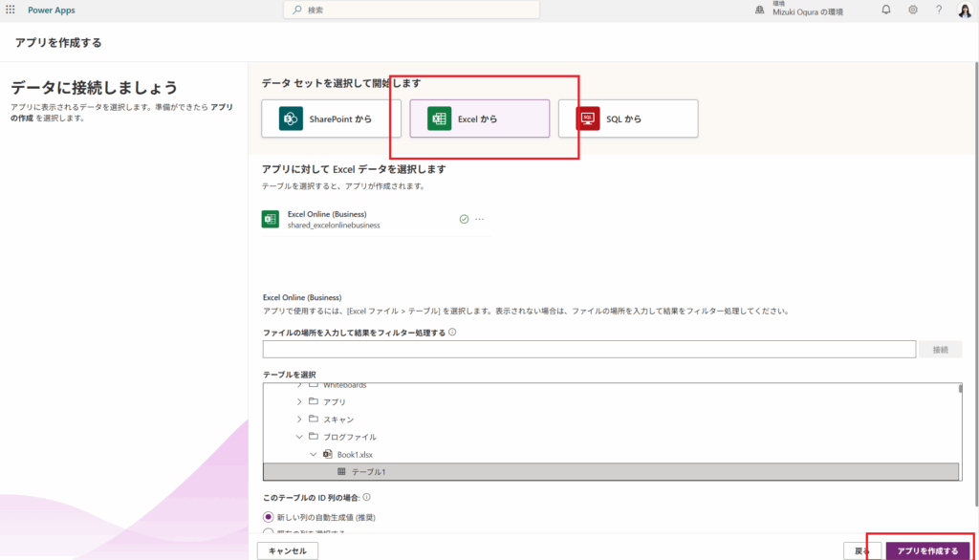Select the SQL から data source card
Viewport: 979px width, 560px height.
click(628, 118)
